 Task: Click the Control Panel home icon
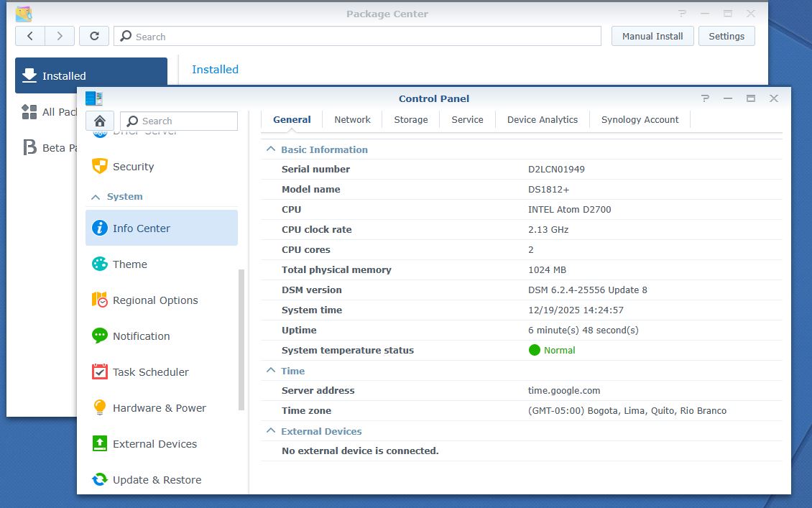pos(99,121)
